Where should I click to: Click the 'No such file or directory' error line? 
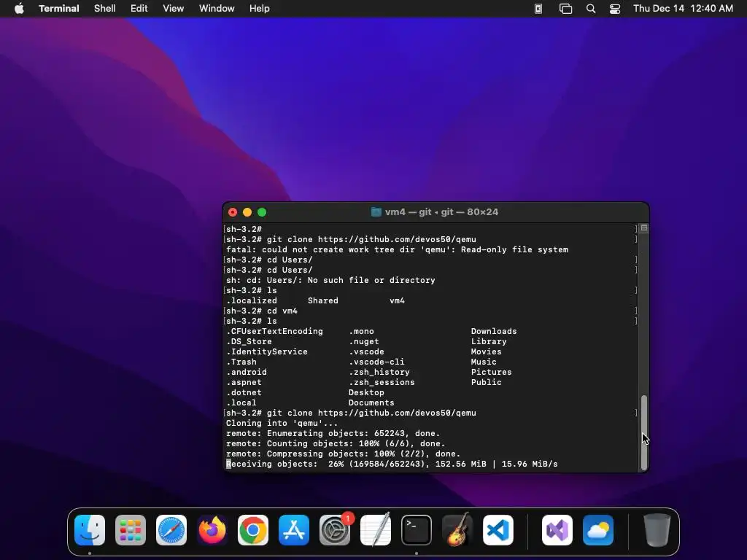click(330, 280)
